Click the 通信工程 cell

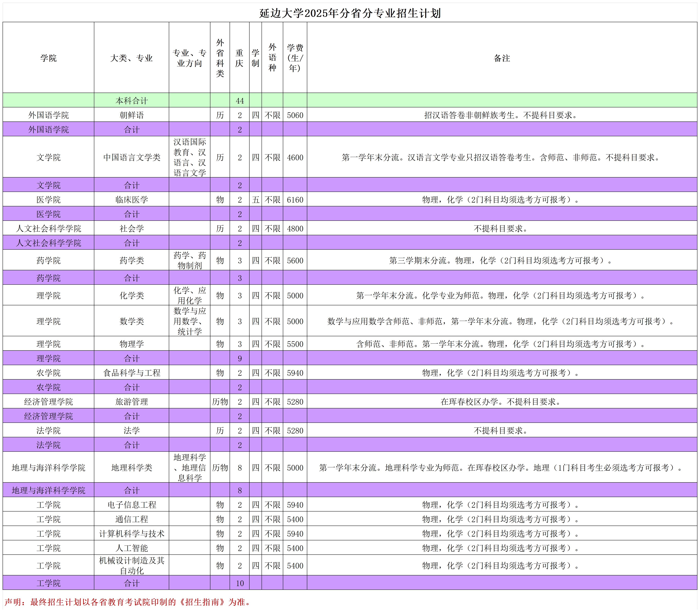click(x=131, y=519)
